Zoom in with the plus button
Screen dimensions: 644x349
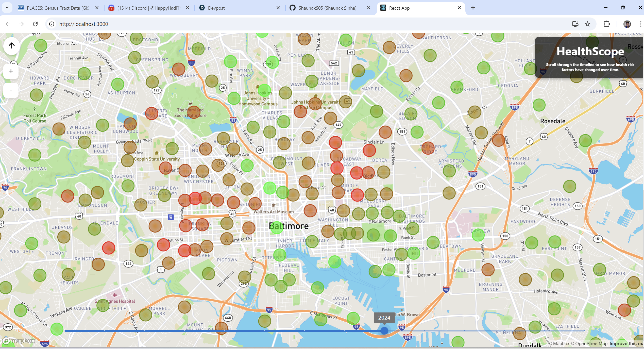click(11, 71)
